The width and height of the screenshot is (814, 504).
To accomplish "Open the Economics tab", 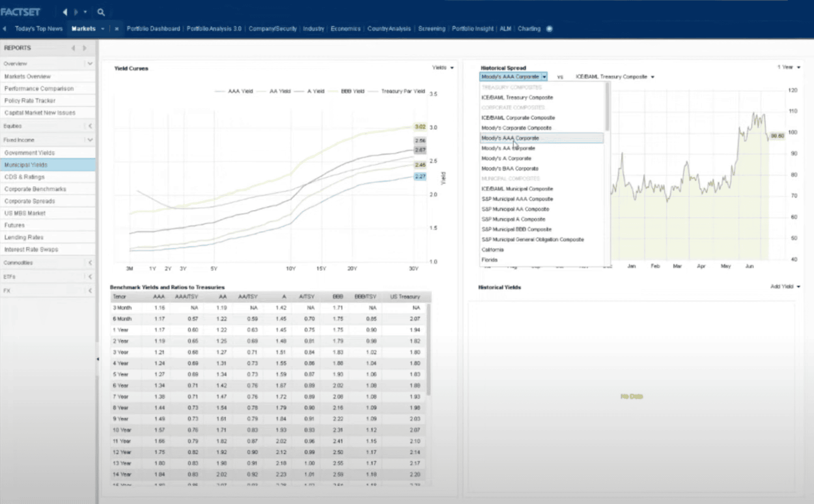I will 345,29.
